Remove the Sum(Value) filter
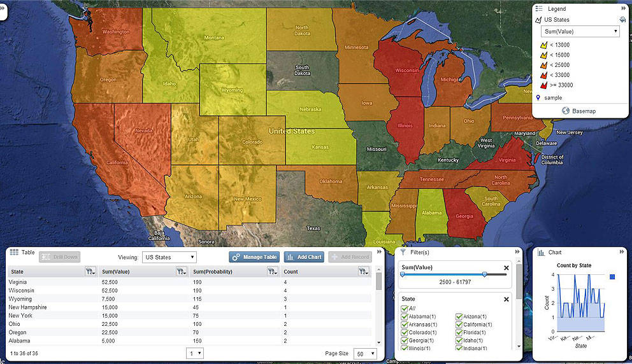The image size is (632, 364). click(506, 268)
